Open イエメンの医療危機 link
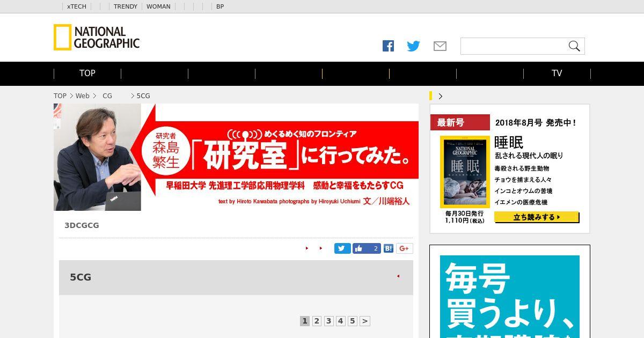 tap(521, 202)
